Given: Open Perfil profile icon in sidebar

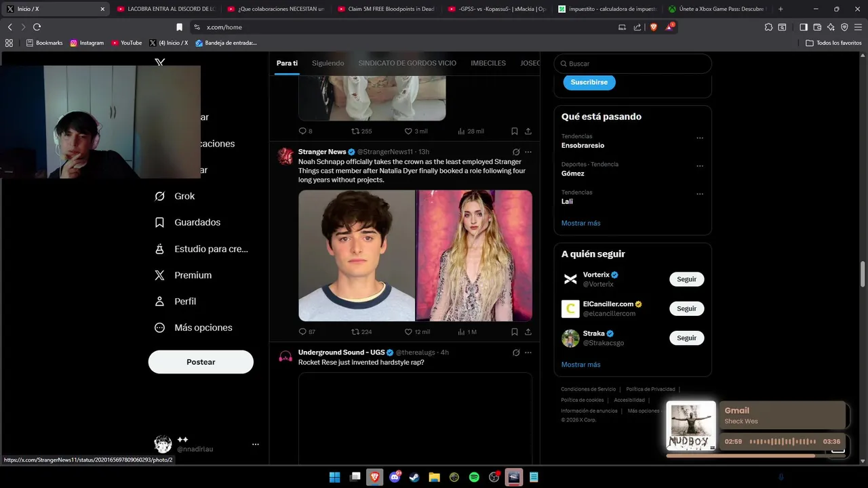Looking at the screenshot, I should coord(159,301).
